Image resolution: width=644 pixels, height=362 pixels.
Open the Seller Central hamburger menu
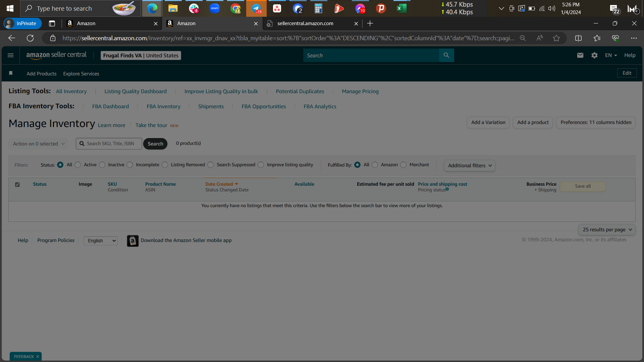pos(11,55)
